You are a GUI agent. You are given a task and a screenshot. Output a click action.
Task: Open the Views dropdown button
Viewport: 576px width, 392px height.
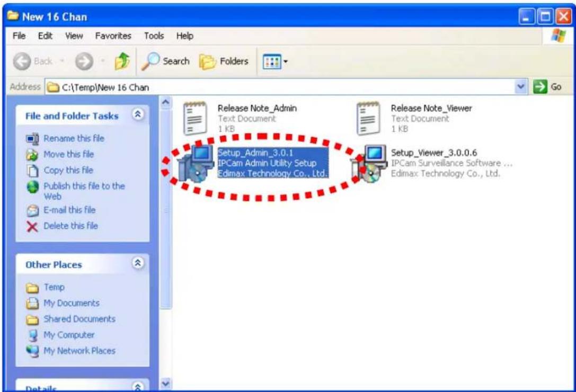pyautogui.click(x=276, y=62)
